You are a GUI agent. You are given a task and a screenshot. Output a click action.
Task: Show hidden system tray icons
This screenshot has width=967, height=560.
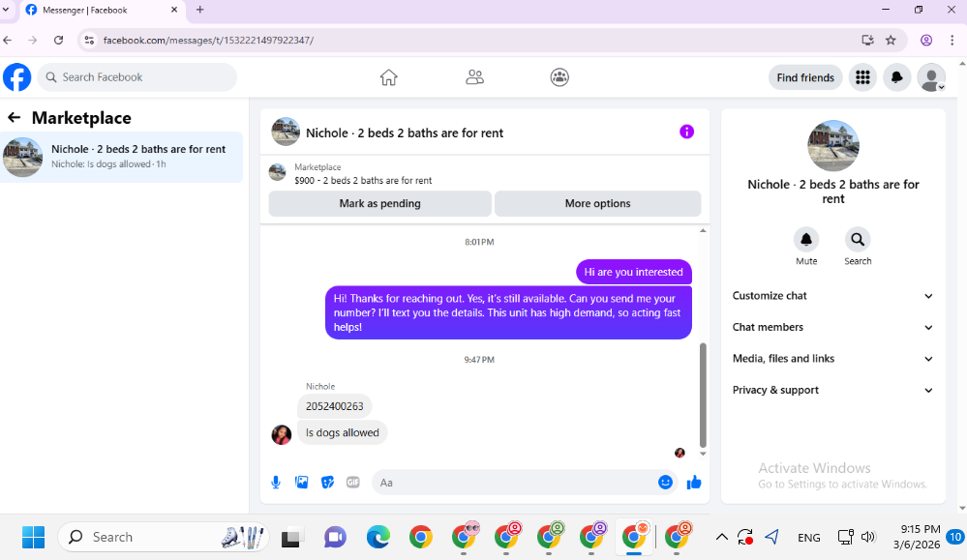(721, 537)
